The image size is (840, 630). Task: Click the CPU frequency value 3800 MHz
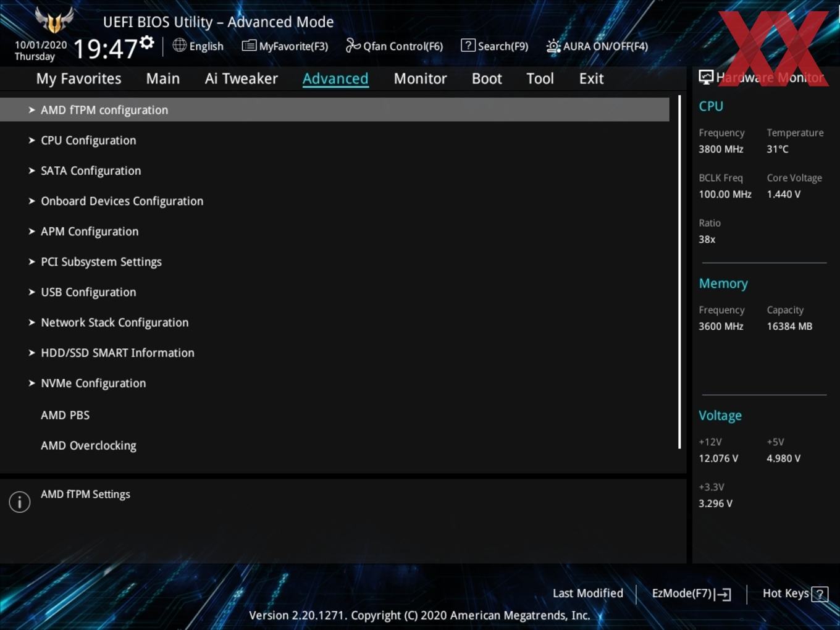tap(721, 149)
